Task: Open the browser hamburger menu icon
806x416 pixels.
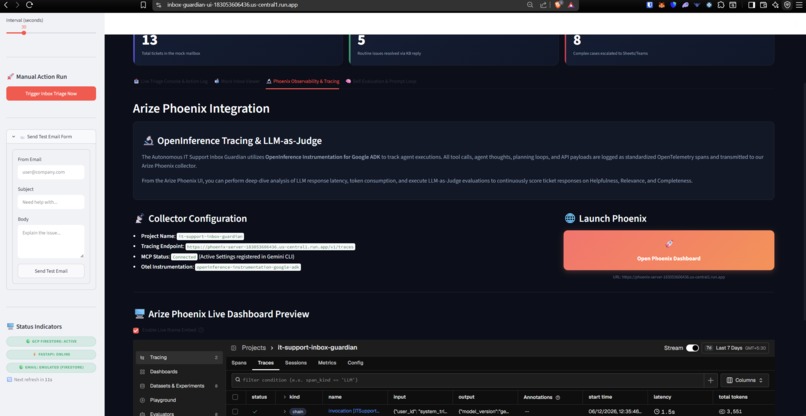Action: click(799, 5)
